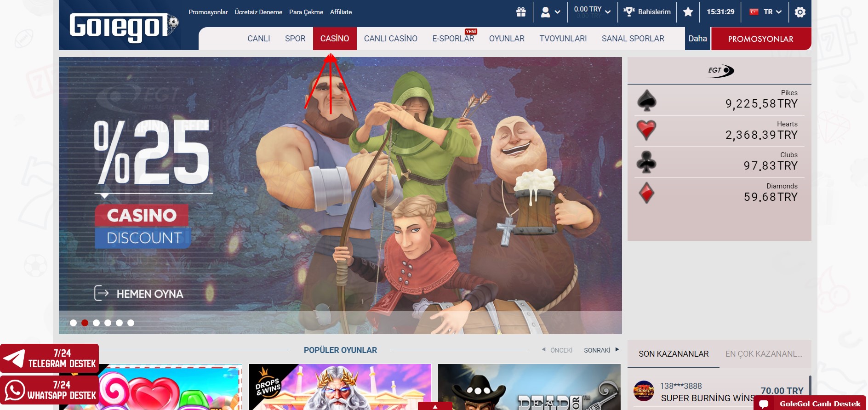The image size is (868, 410).
Task: Open 7/24 WhatsApp Destek button
Action: coord(49,390)
